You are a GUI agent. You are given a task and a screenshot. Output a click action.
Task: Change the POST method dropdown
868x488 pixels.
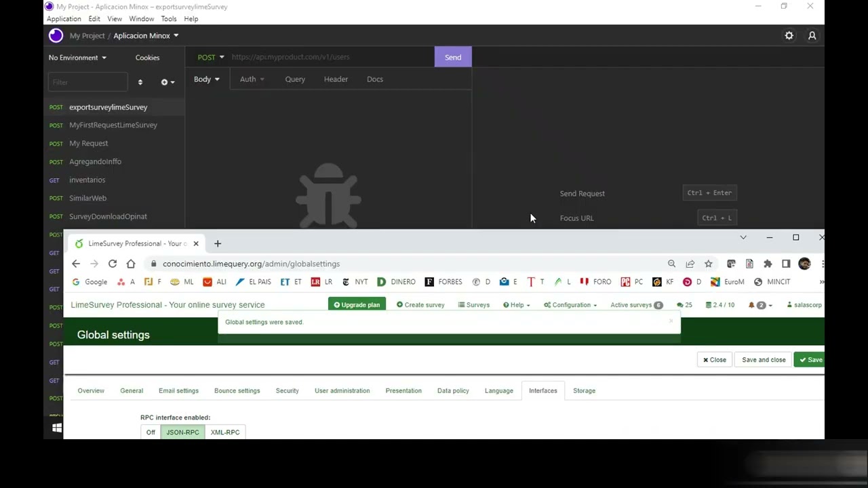(x=210, y=57)
